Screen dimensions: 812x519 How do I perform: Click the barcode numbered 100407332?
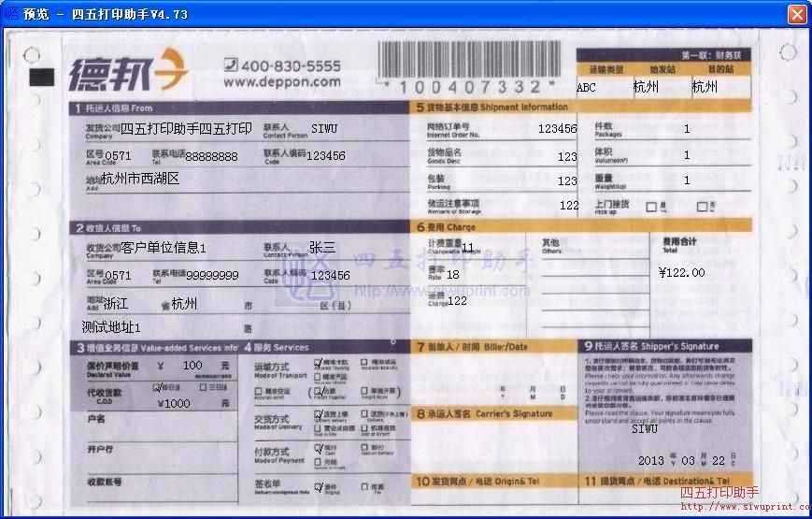(469, 60)
